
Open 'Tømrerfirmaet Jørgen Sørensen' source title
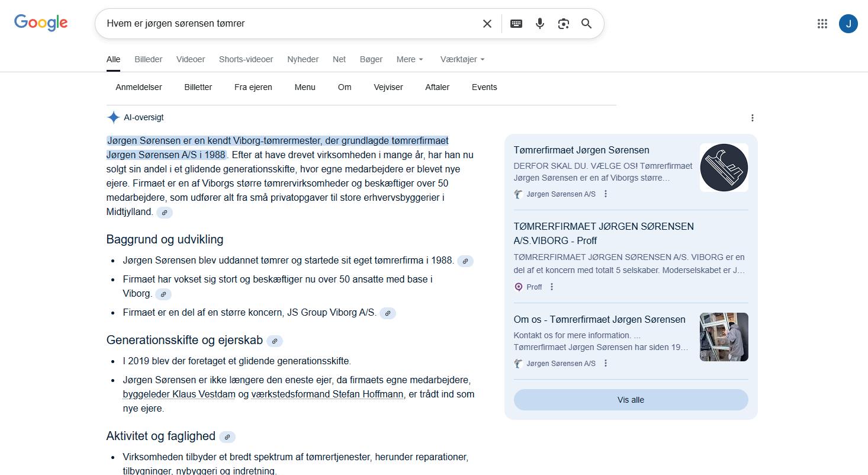tap(581, 150)
